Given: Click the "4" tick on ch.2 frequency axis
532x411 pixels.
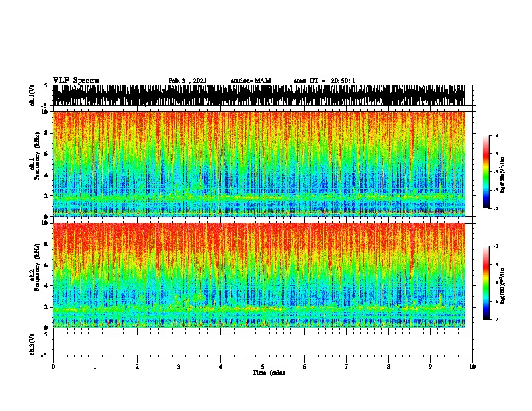Looking at the screenshot, I should coord(47,286).
